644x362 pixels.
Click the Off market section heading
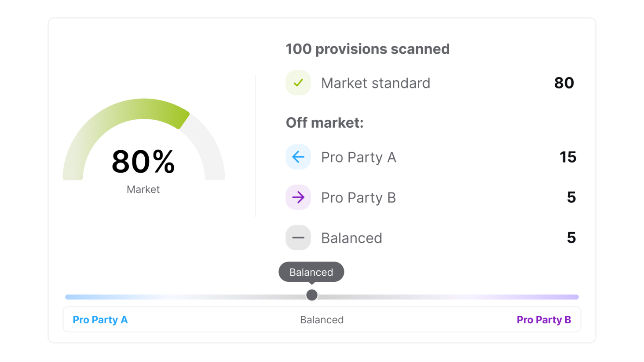pyautogui.click(x=325, y=122)
